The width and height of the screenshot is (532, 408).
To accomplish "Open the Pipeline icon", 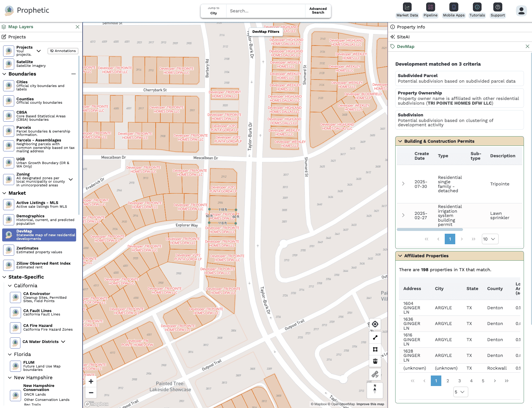I will pyautogui.click(x=430, y=7).
